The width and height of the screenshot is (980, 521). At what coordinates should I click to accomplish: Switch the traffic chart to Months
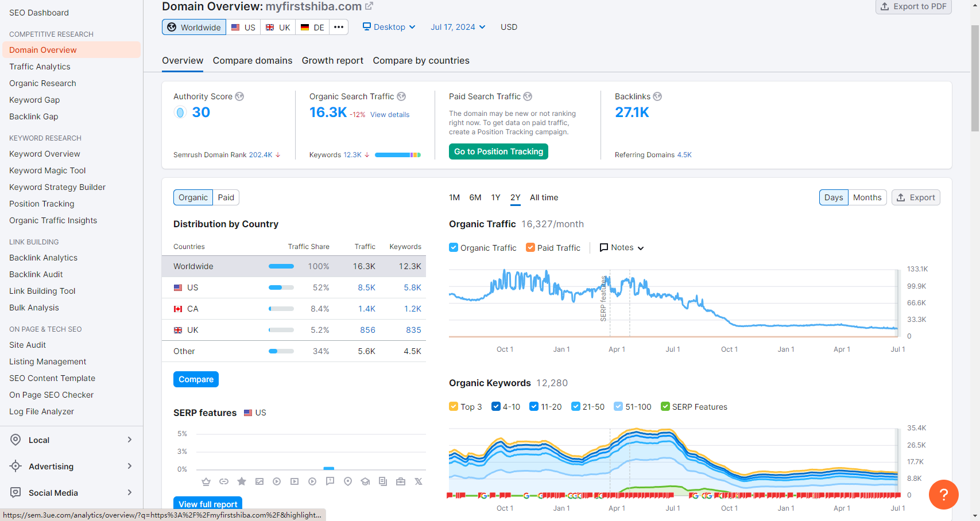click(x=867, y=197)
